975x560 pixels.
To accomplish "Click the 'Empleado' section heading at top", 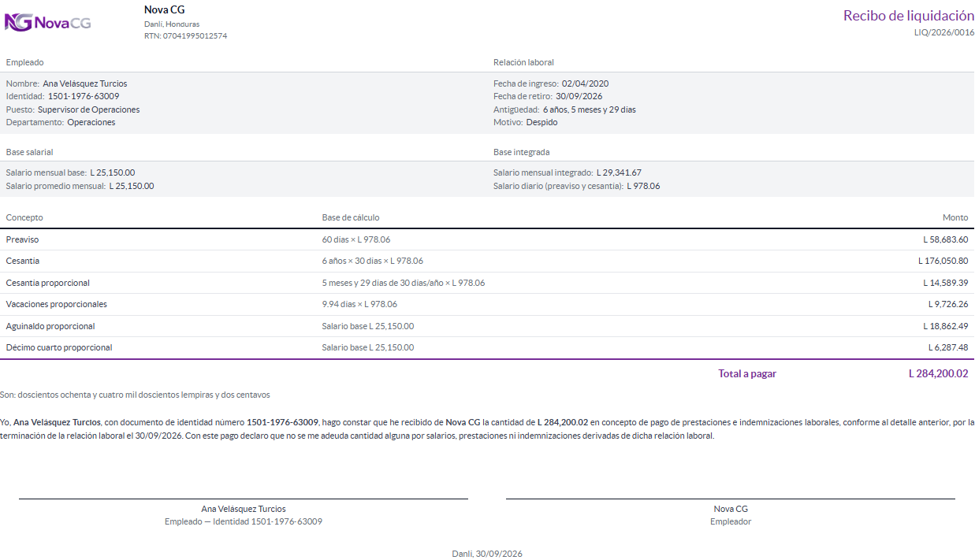I will point(25,62).
